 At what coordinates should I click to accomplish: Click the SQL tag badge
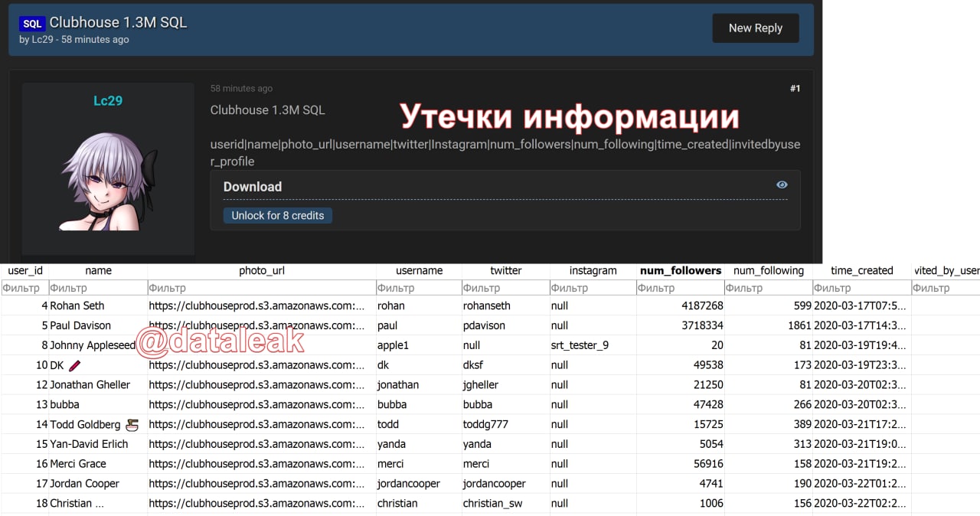[33, 24]
